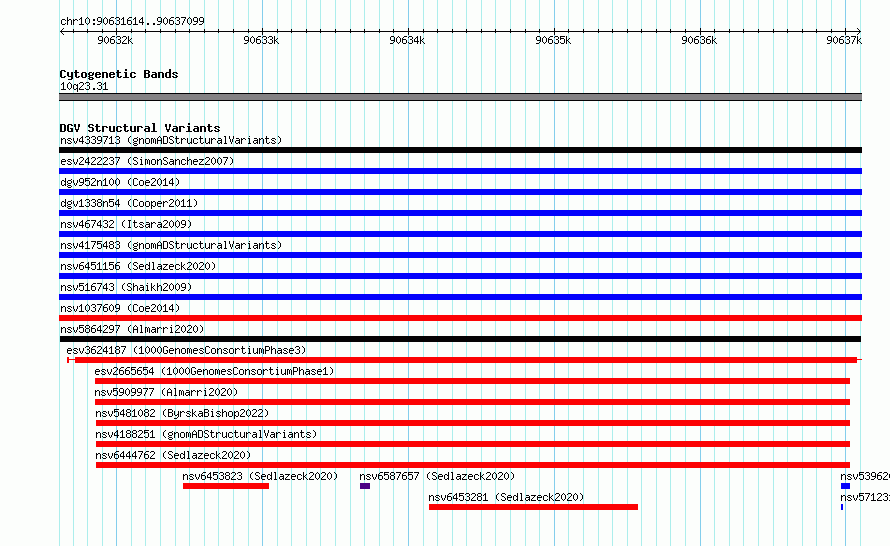890x546 pixels.
Task: Click the DGV Structural Variants track title
Action: coord(140,128)
